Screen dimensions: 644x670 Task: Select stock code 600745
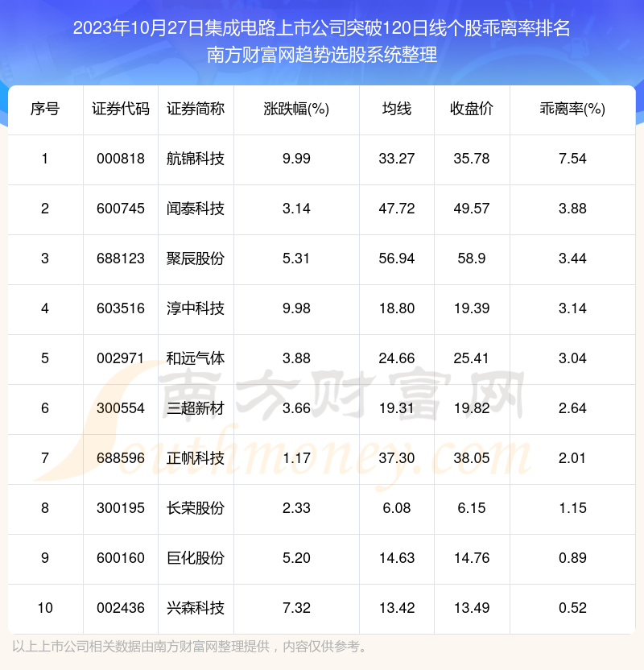pos(121,209)
